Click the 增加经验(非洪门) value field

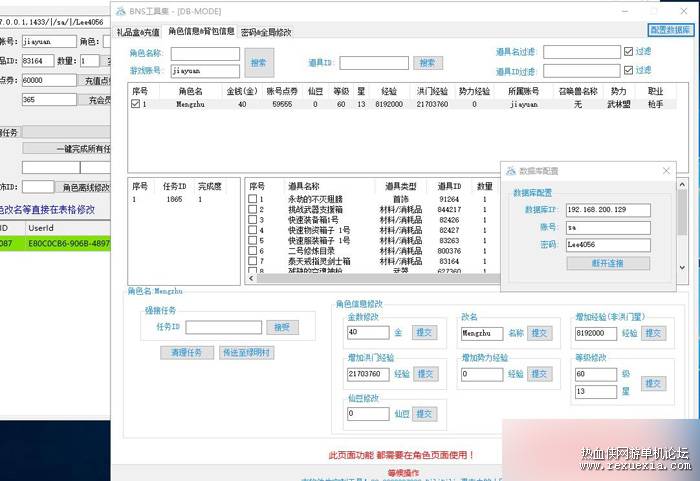pos(596,333)
